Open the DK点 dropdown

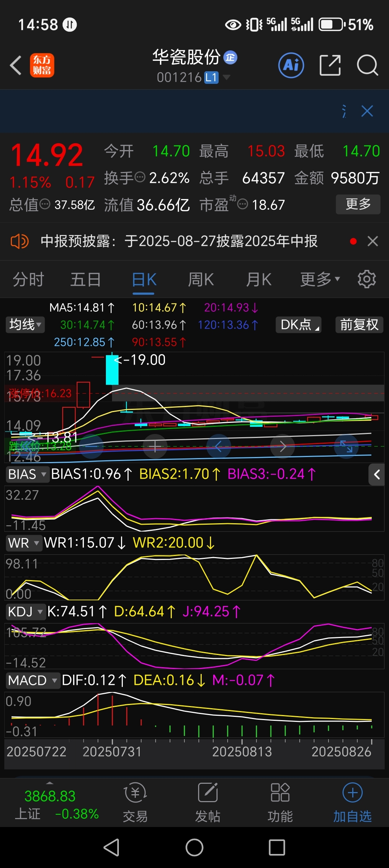pos(299,325)
